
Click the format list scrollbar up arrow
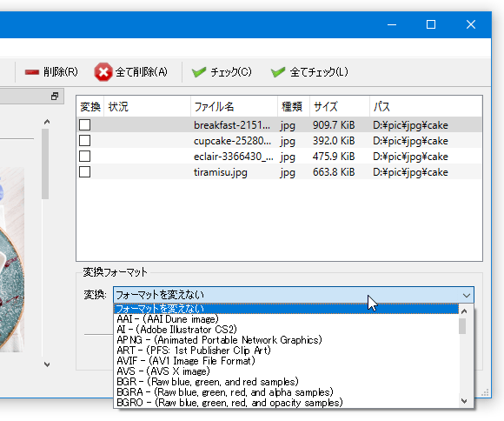(x=463, y=311)
